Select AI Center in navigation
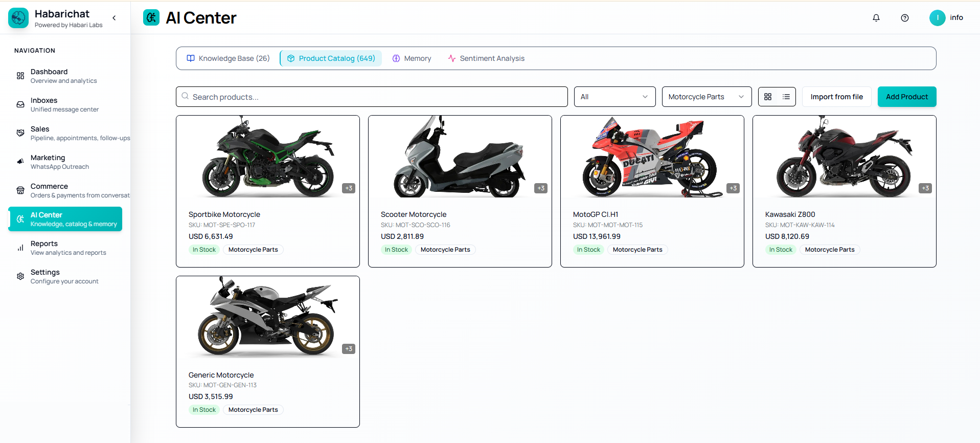Screen dimensions: 980x443 click(65, 219)
